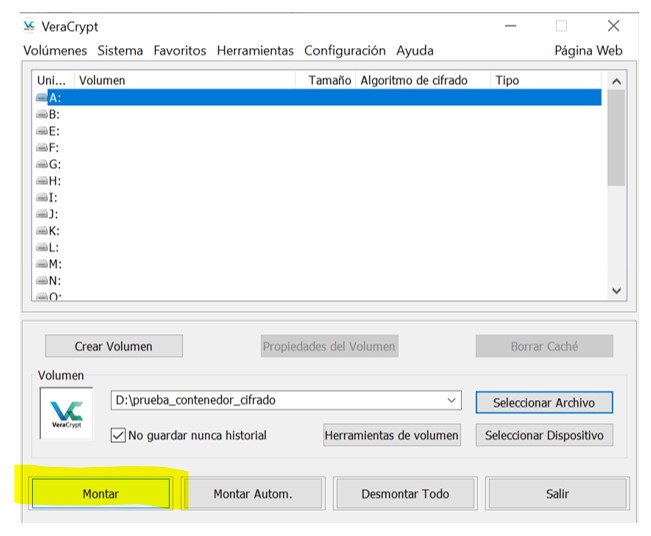Open the Volúmenes menu
The height and width of the screenshot is (536, 651).
(x=55, y=50)
